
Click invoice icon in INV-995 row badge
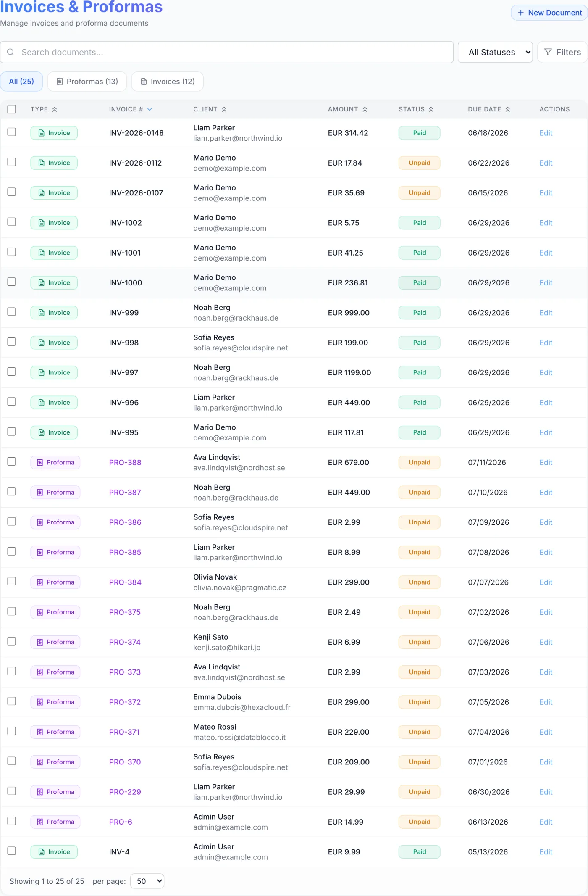pos(41,432)
